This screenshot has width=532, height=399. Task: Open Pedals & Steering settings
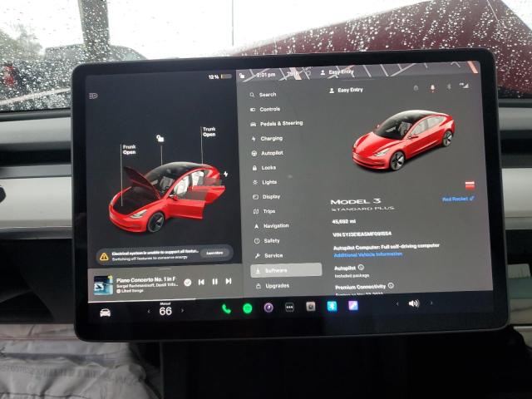click(x=277, y=124)
